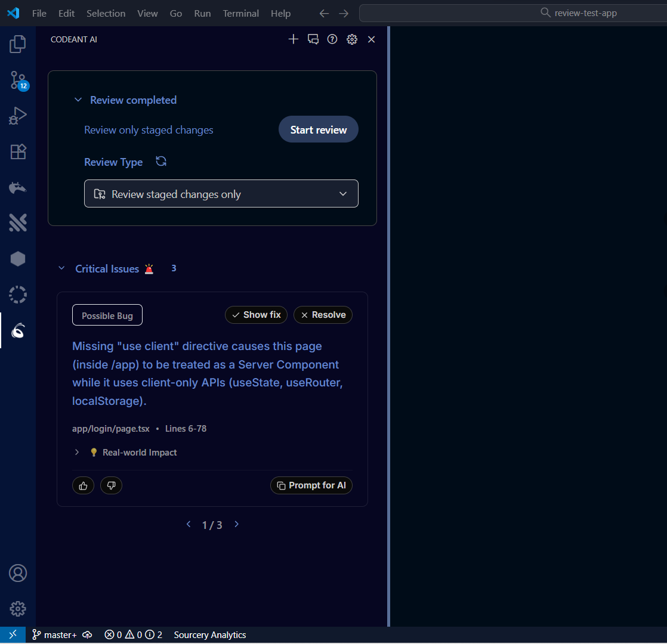Open the Explorer view in activity bar
The width and height of the screenshot is (667, 644).
(x=18, y=44)
